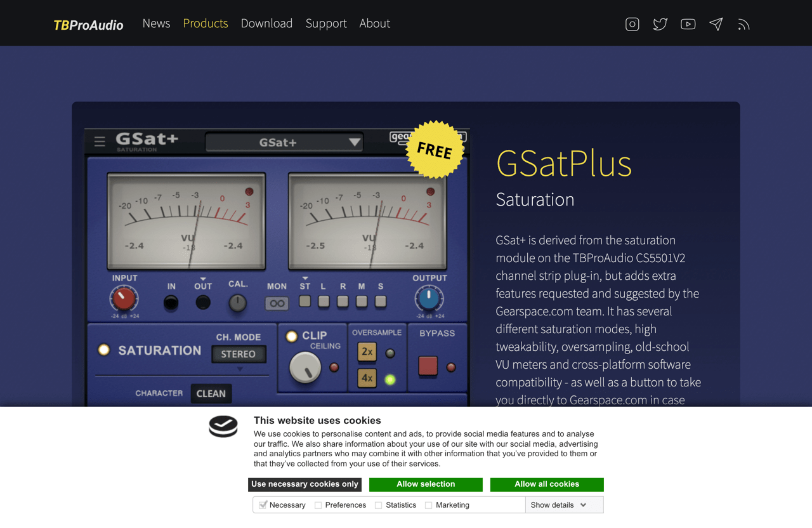Visit the YouTube channel icon

pyautogui.click(x=688, y=23)
